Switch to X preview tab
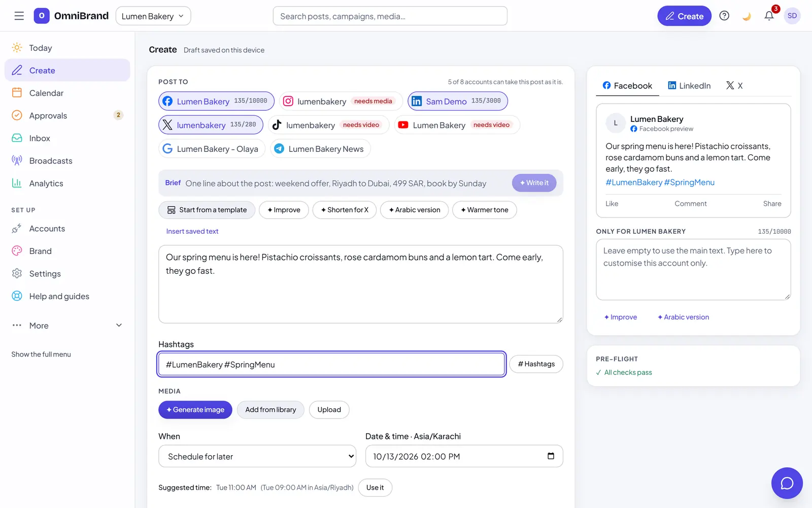Viewport: 812px width, 508px height. coord(734,85)
